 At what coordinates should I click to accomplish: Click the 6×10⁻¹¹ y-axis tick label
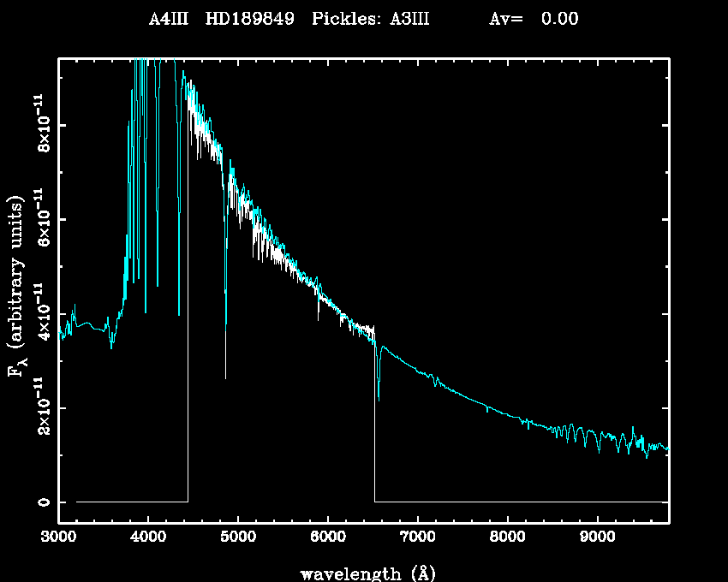point(40,219)
